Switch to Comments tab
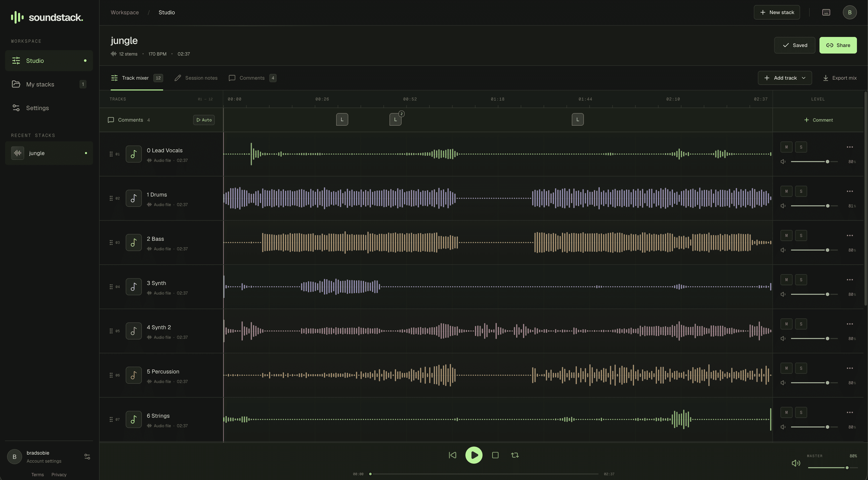The image size is (868, 480). pyautogui.click(x=252, y=78)
